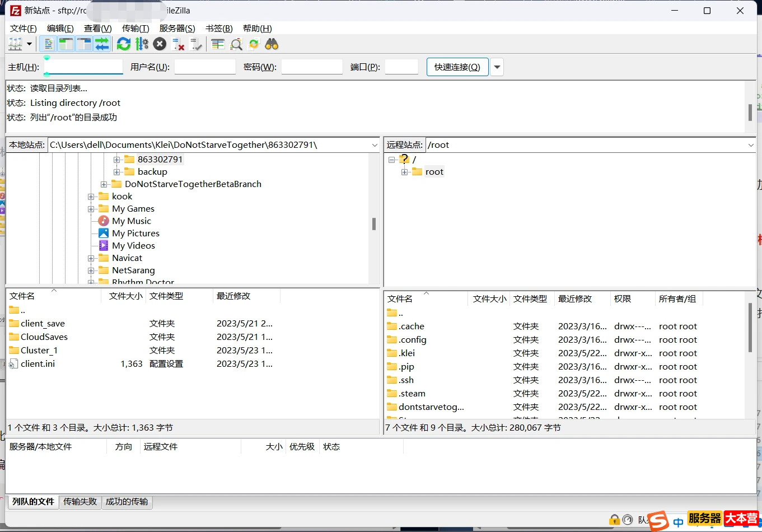Search files with the binoculars icon
Screen dimensions: 762x532
pyautogui.click(x=272, y=44)
